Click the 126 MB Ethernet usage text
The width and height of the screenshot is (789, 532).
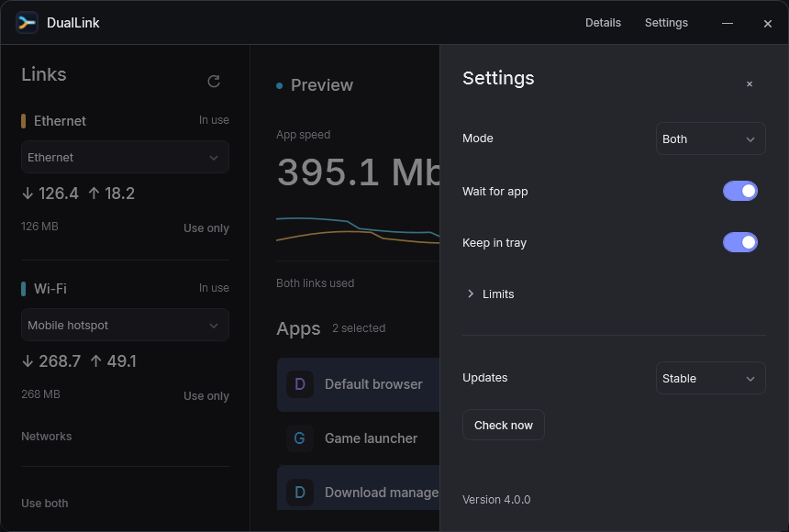tap(39, 227)
